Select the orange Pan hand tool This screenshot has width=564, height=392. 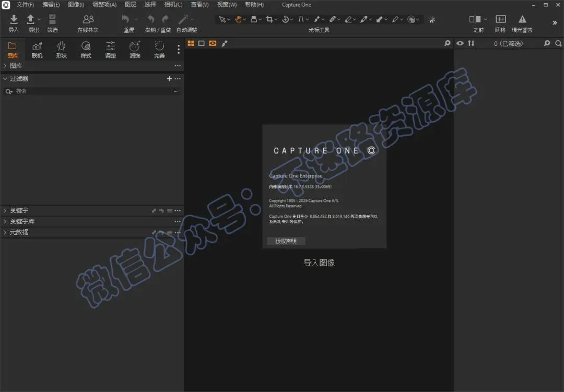[x=238, y=19]
